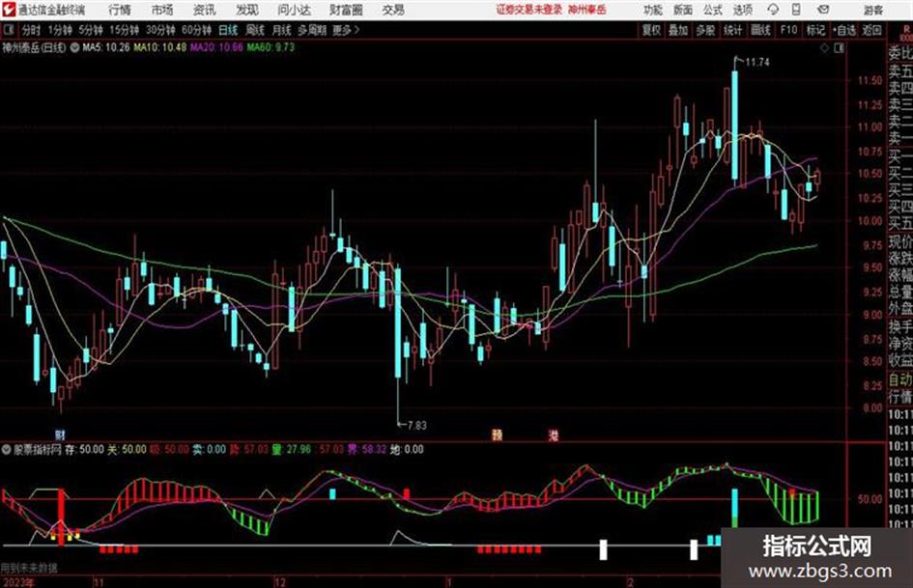
Task: Add stock with the 自选 button
Action: click(844, 30)
